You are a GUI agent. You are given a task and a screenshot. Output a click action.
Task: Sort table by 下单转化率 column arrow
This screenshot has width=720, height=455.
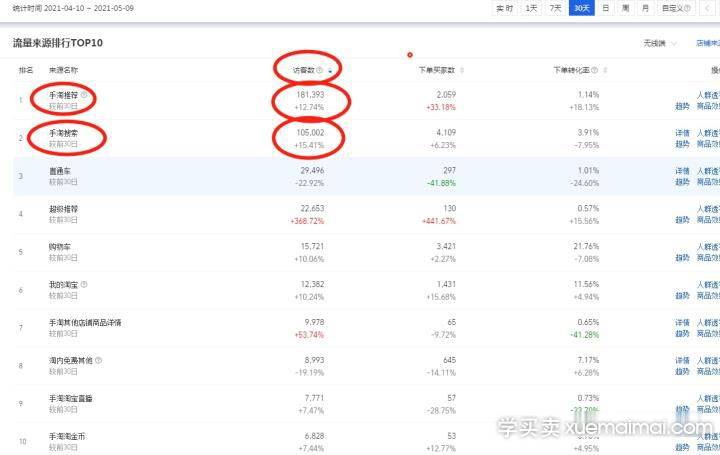[x=605, y=70]
